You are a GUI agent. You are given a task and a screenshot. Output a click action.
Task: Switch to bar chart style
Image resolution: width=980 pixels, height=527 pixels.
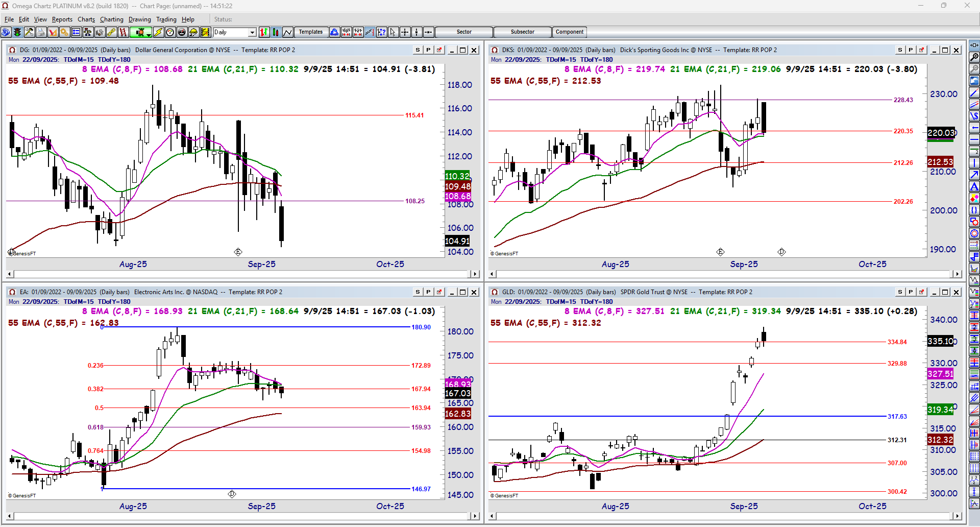[264, 32]
